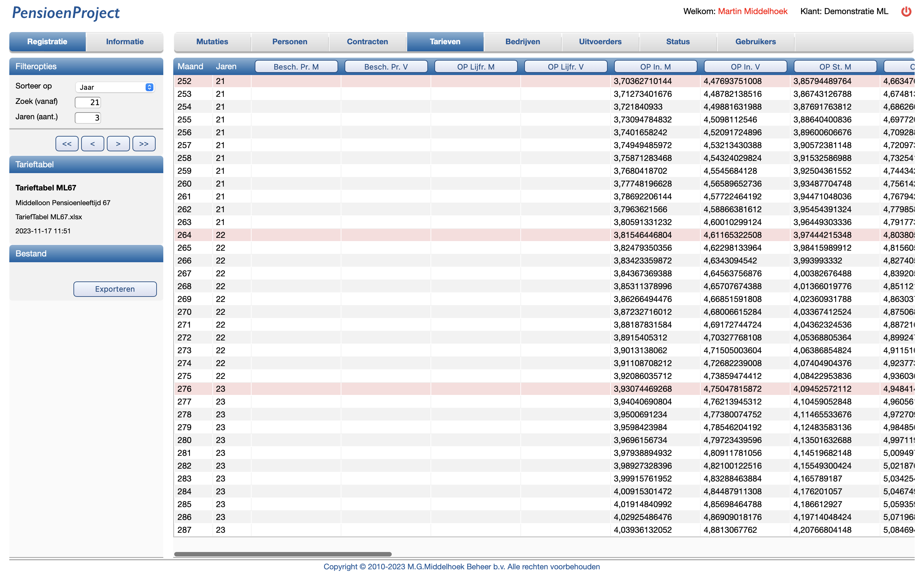Open the Personen tab
Viewport: 924px width, 577px height.
pyautogui.click(x=289, y=42)
